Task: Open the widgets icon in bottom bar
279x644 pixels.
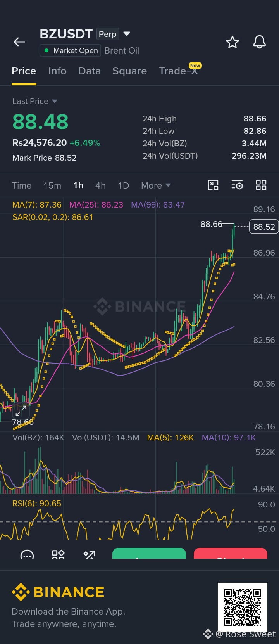Action: pyautogui.click(x=58, y=554)
